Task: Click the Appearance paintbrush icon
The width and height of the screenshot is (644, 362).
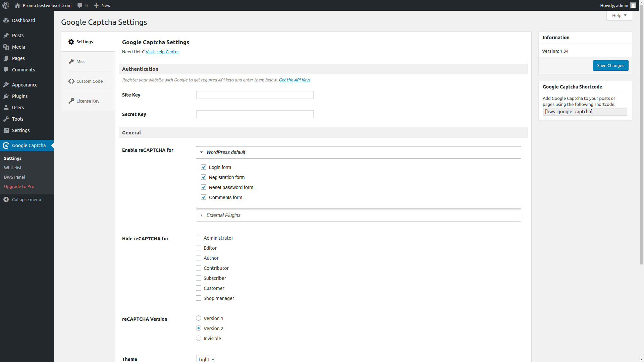Action: click(6, 85)
